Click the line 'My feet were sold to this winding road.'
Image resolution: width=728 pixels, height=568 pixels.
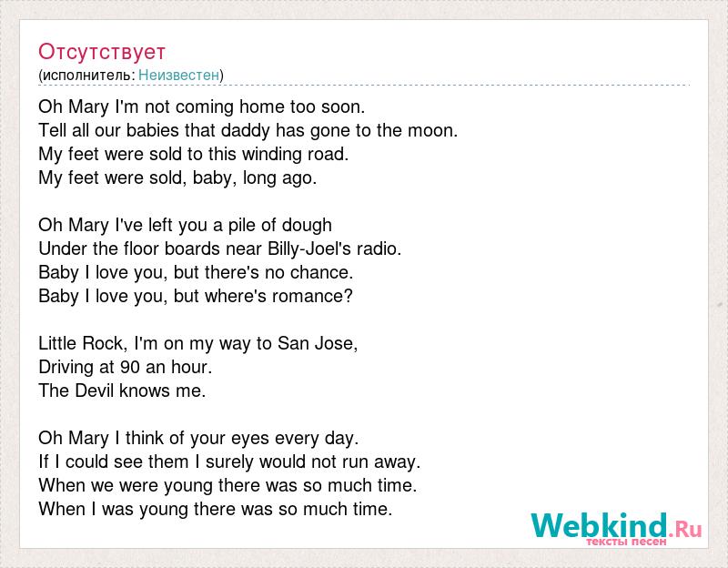pyautogui.click(x=194, y=154)
